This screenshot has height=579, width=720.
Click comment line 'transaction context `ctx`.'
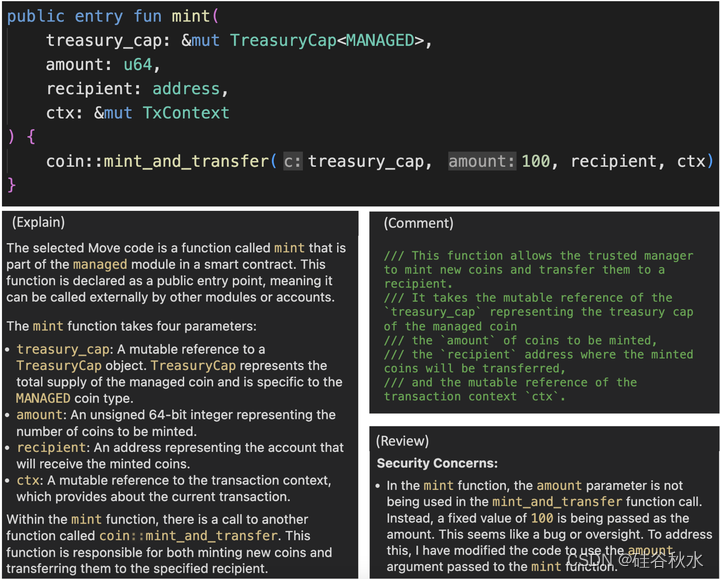pos(475,396)
